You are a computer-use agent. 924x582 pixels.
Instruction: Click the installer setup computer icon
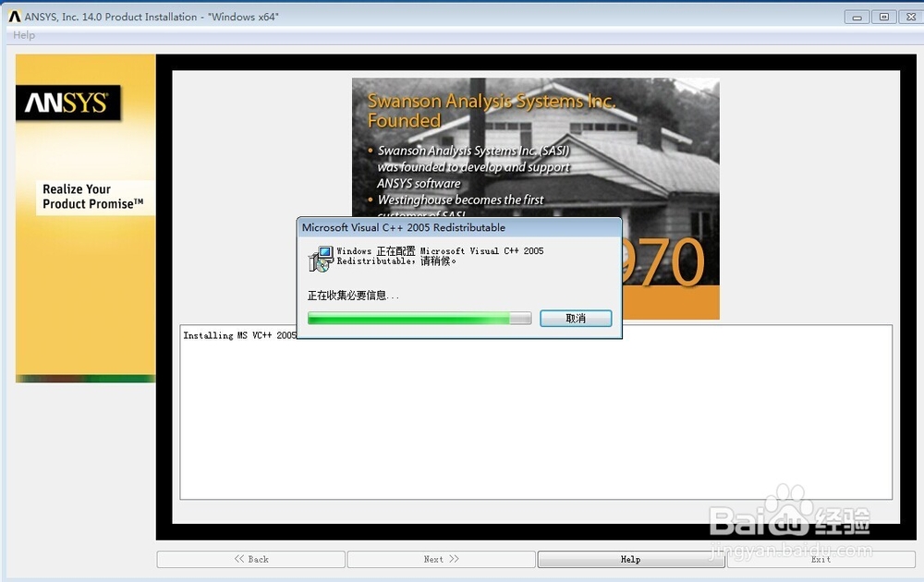click(321, 260)
